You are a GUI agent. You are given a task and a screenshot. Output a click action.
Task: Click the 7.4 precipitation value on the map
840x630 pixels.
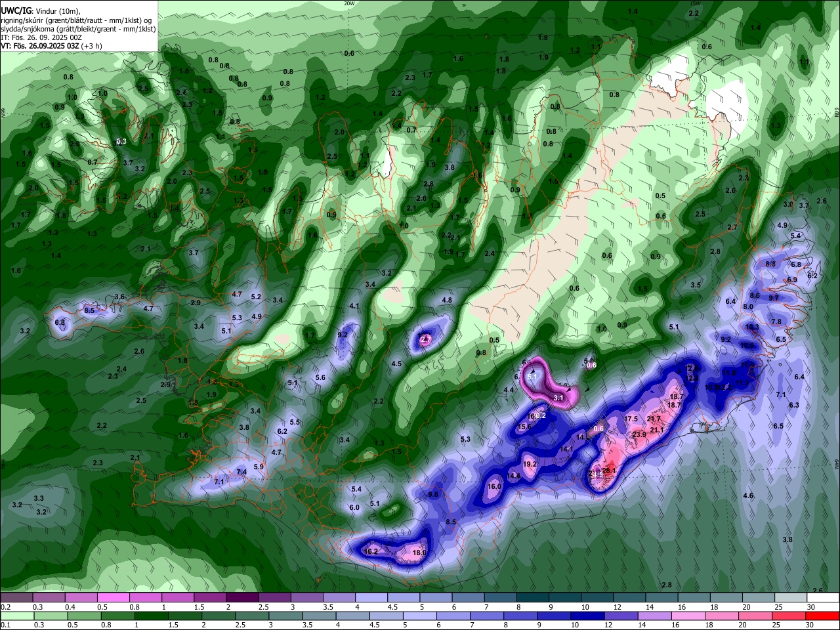(x=241, y=472)
